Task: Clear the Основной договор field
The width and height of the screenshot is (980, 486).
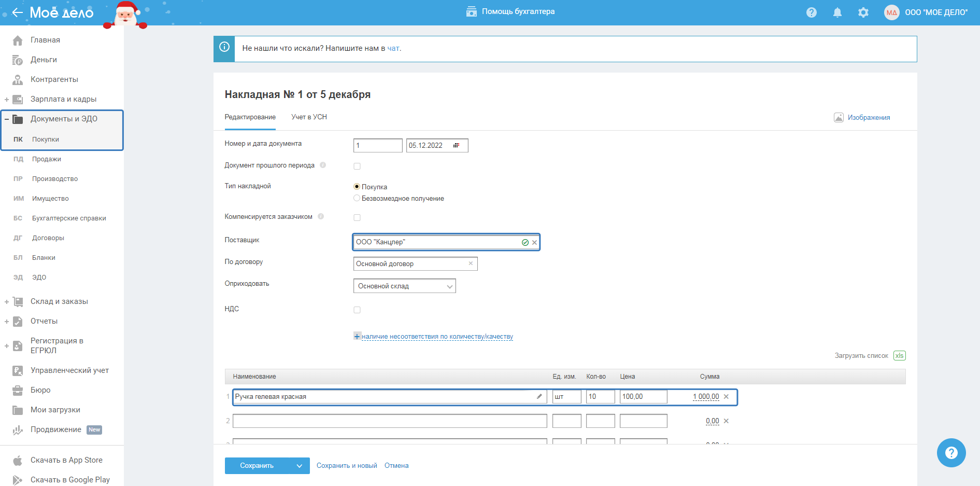Action: tap(471, 263)
